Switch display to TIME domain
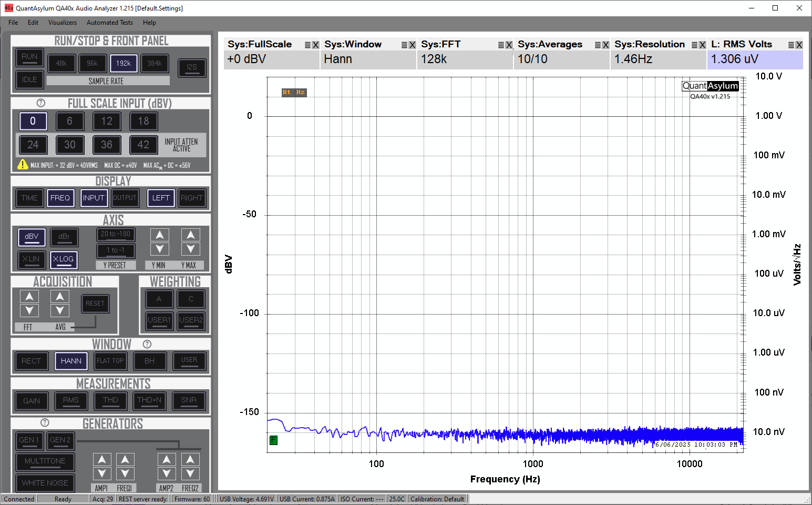 click(x=29, y=198)
